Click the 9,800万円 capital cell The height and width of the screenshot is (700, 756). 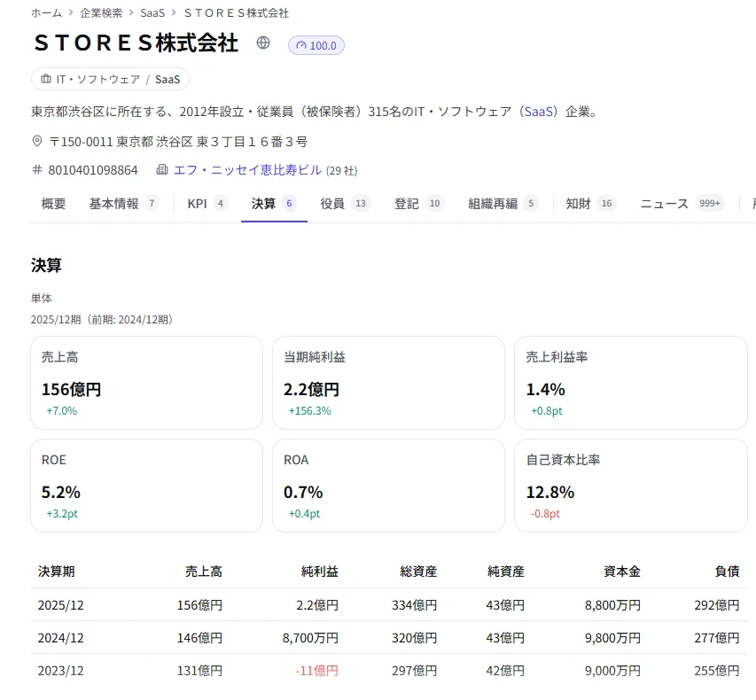click(612, 638)
